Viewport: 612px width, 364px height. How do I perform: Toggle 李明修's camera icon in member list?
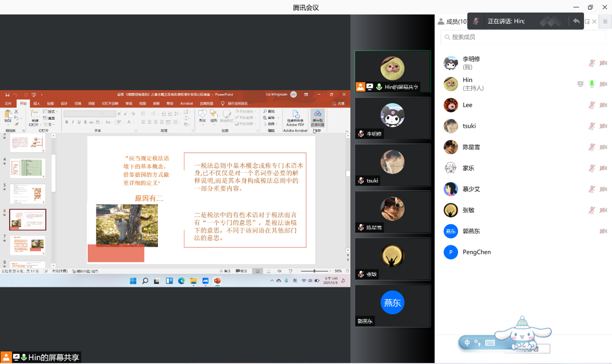603,63
